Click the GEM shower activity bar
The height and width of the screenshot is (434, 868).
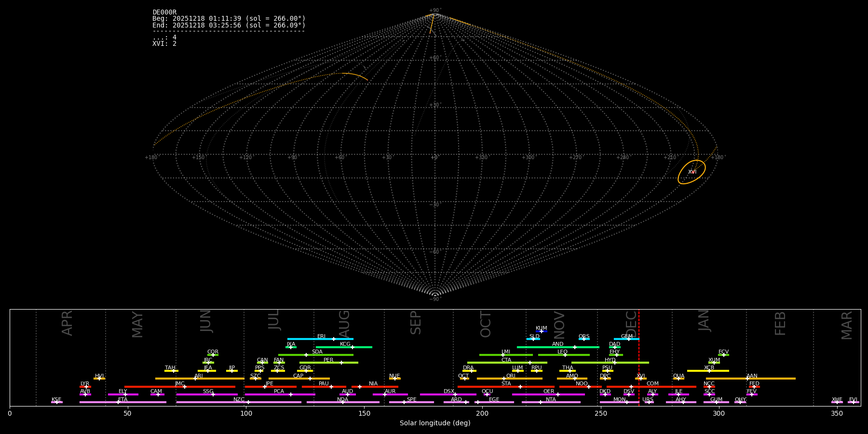click(626, 339)
